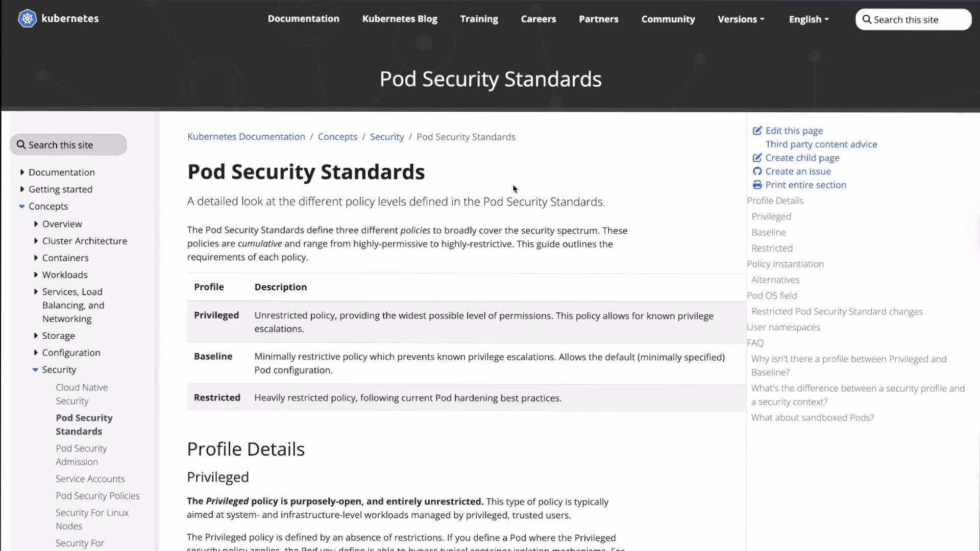Jump to FAQ in page contents

(x=755, y=343)
